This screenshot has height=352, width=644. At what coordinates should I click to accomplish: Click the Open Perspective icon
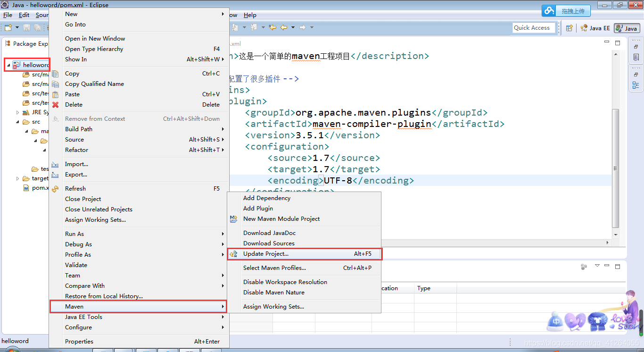tap(570, 28)
